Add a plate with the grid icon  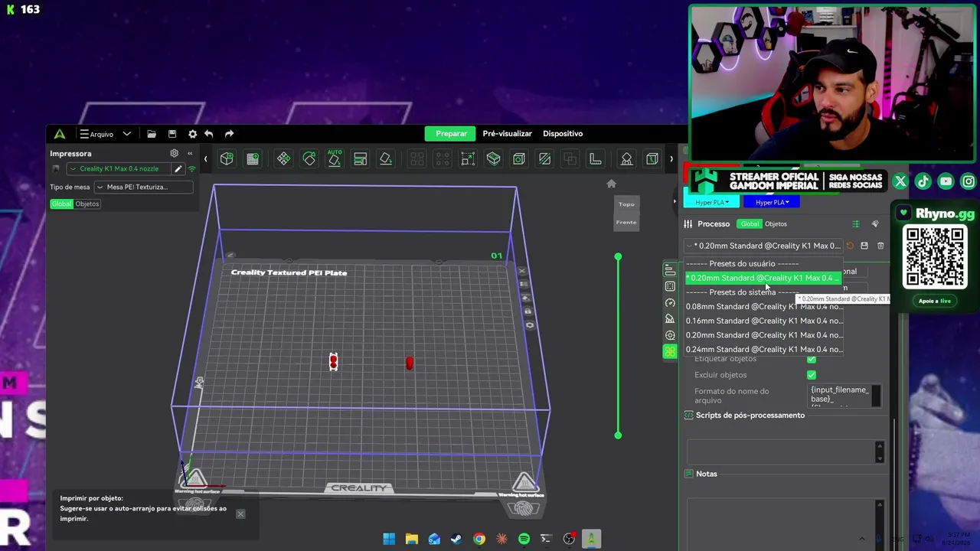coord(253,158)
